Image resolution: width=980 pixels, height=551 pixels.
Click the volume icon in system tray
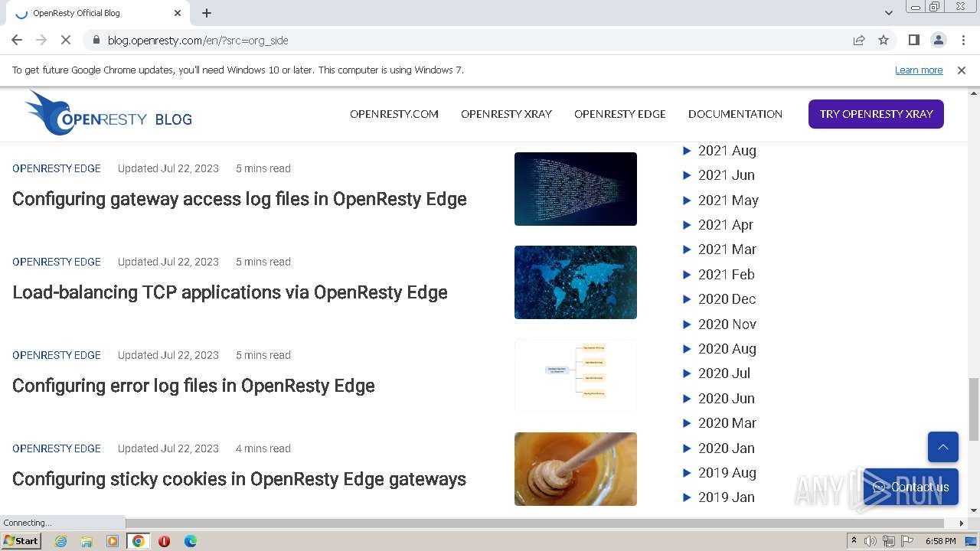tap(871, 541)
